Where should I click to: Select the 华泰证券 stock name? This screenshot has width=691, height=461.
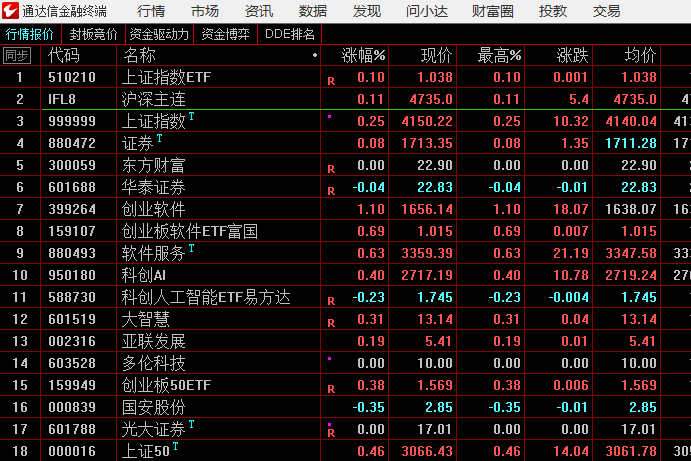tap(153, 188)
